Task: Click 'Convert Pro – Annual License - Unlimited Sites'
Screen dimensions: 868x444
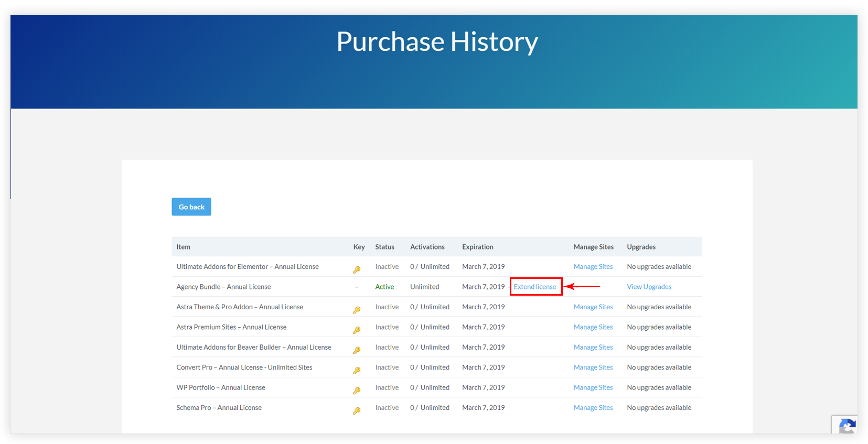Action: 244,367
